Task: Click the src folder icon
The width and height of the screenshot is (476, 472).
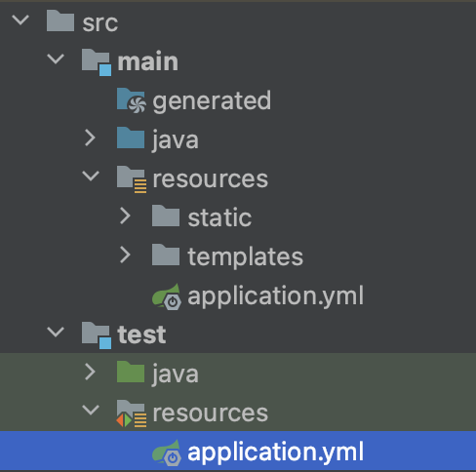Action: (x=60, y=20)
